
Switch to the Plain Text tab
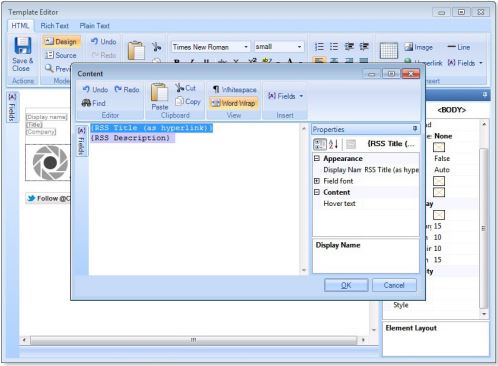click(x=94, y=26)
